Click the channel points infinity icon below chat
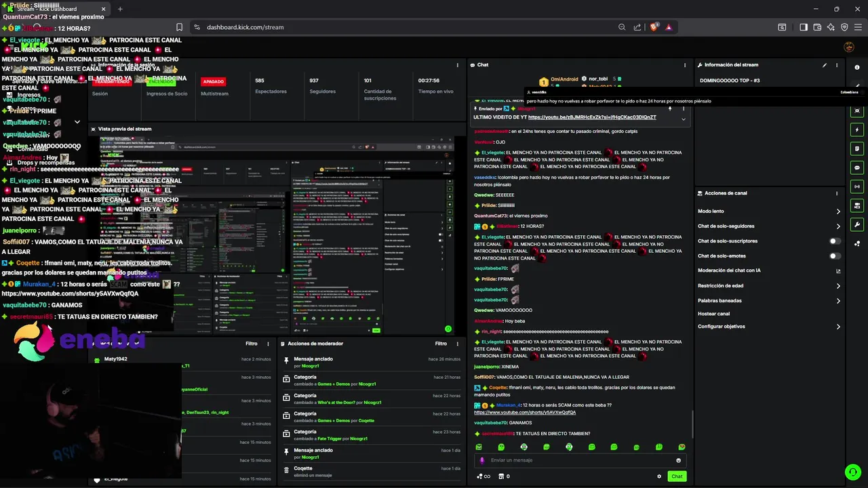Image resolution: width=868 pixels, height=488 pixels. tap(484, 476)
